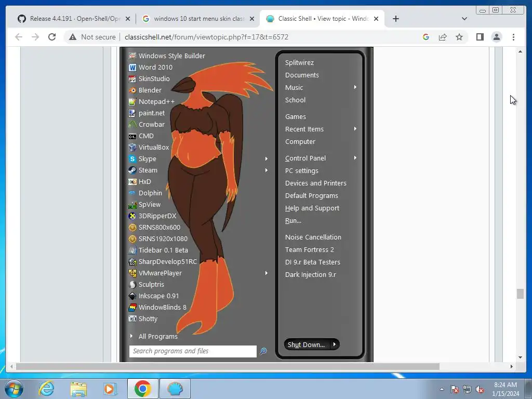532x399 pixels.
Task: View Not secure site information
Action: pyautogui.click(x=92, y=37)
